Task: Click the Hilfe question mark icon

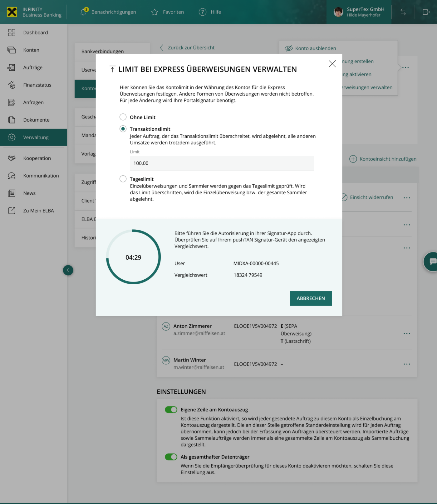Action: (203, 12)
